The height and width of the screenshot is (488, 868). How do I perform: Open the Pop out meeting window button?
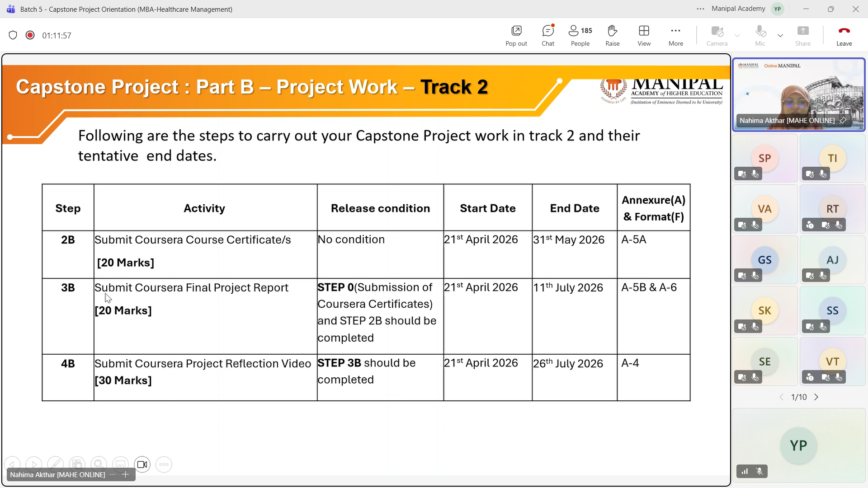[x=516, y=35]
